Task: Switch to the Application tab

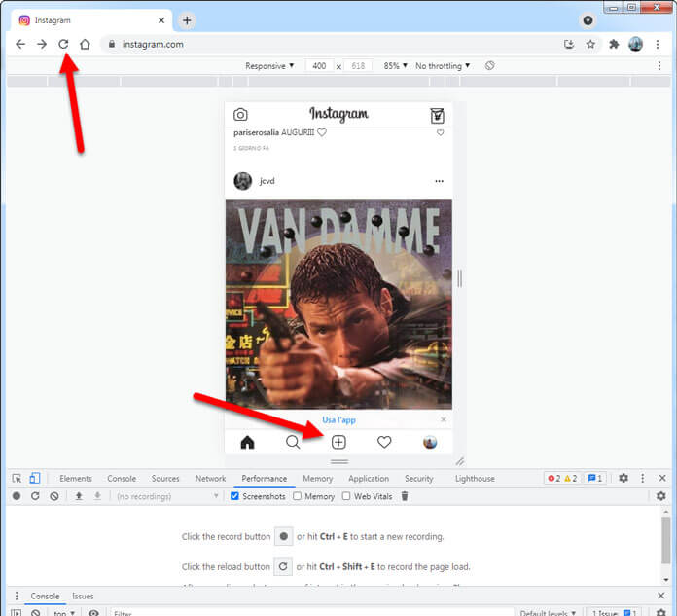Action: (369, 478)
